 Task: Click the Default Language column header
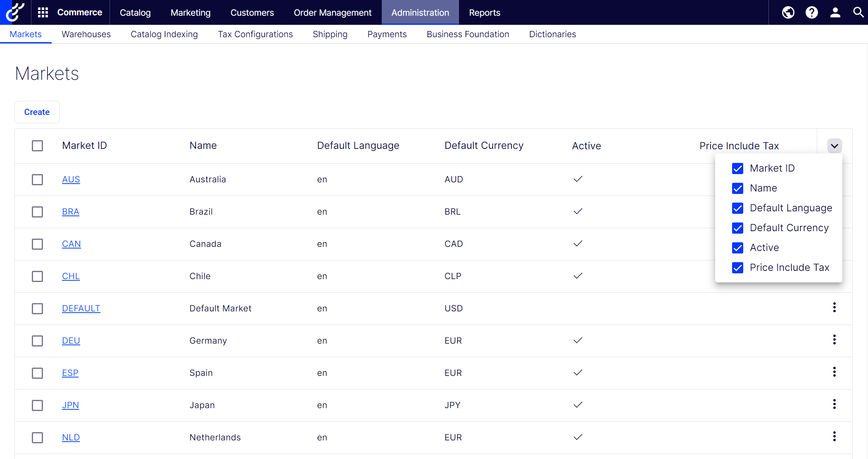358,146
